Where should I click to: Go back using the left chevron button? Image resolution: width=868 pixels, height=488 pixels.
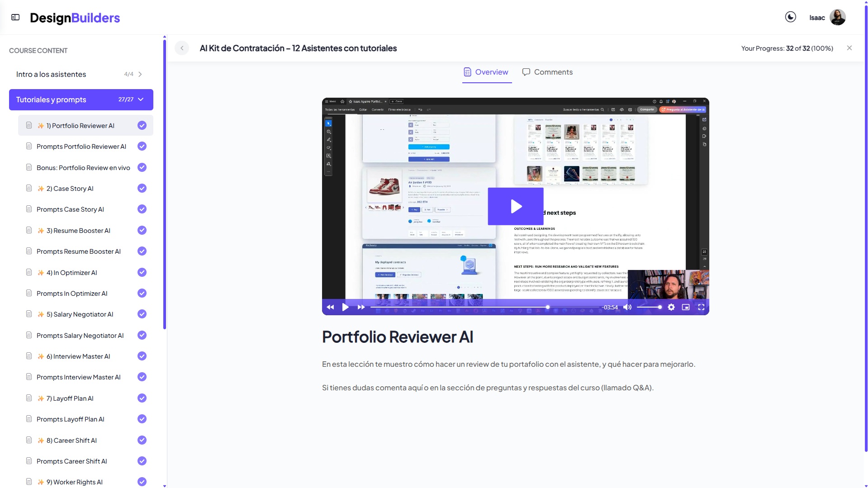[182, 48]
